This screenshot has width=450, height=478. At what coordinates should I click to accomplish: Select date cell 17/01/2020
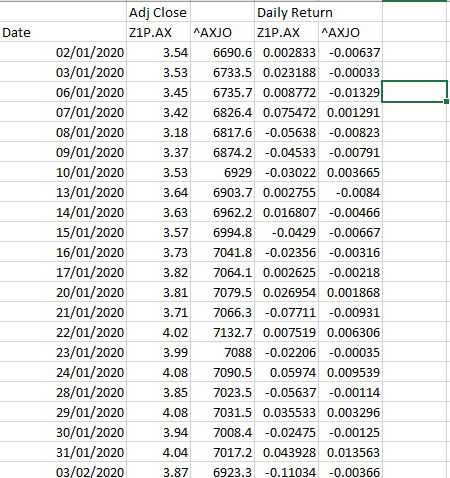pos(63,272)
